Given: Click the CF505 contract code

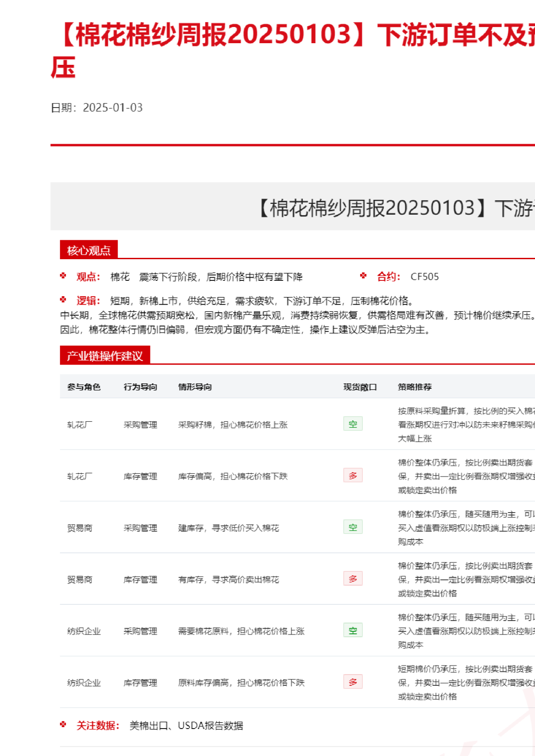Looking at the screenshot, I should [424, 277].
